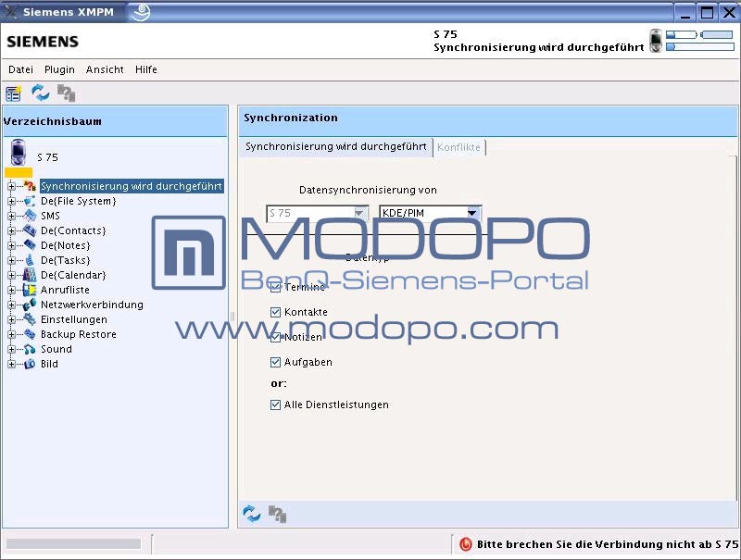The height and width of the screenshot is (560, 741).
Task: Click the Bild picture icon in tree
Action: click(29, 364)
